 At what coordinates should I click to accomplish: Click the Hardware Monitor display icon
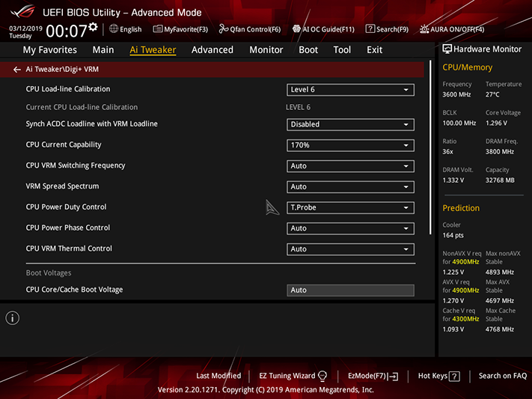(447, 49)
